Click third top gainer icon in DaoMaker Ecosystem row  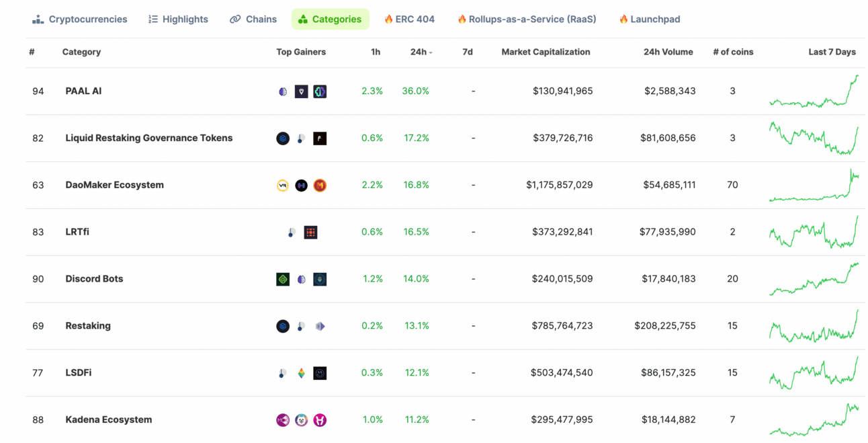pyautogui.click(x=320, y=186)
